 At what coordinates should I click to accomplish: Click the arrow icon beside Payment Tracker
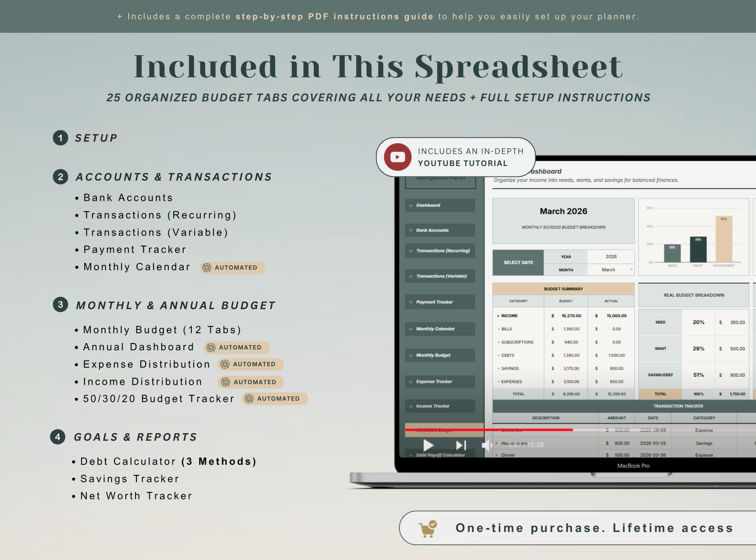[x=411, y=302]
